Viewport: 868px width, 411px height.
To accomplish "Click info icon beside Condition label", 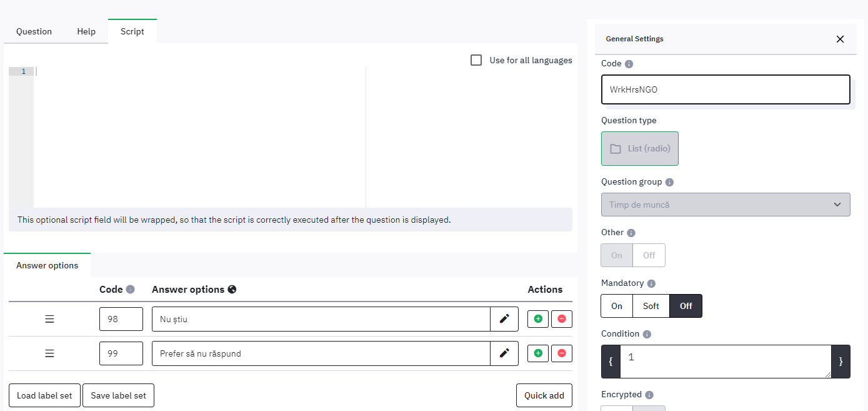I will click(x=647, y=334).
